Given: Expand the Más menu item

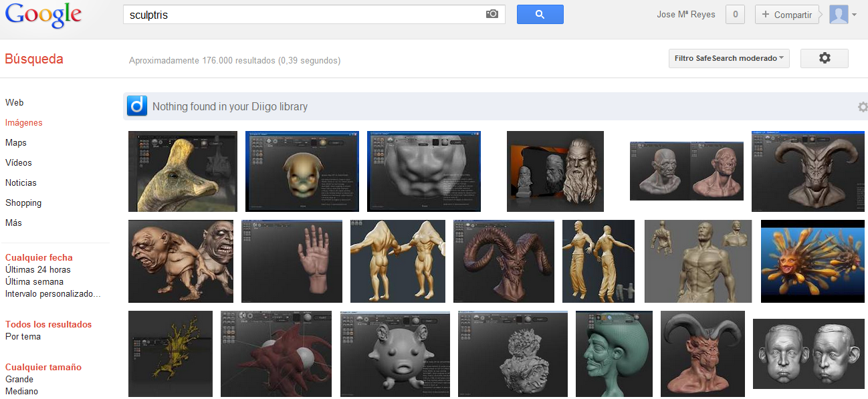Looking at the screenshot, I should pos(13,223).
